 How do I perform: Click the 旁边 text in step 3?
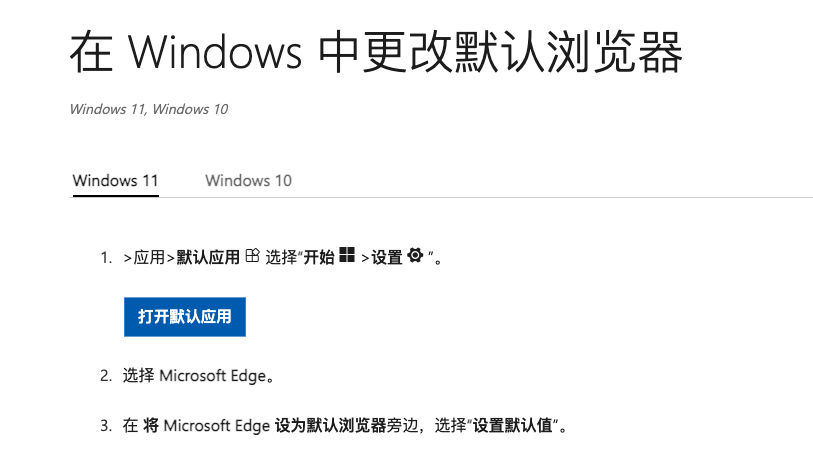[402, 426]
